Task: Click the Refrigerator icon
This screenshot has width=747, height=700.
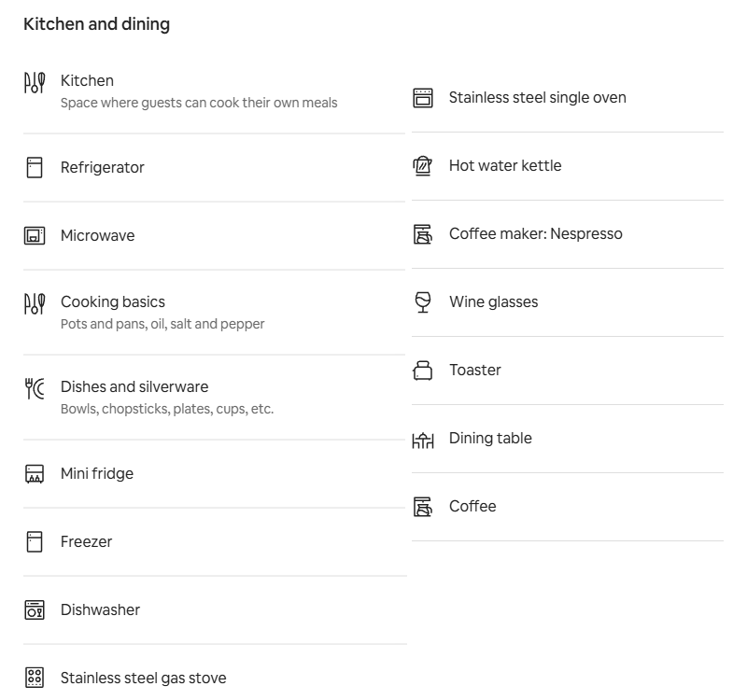Action: tap(35, 168)
